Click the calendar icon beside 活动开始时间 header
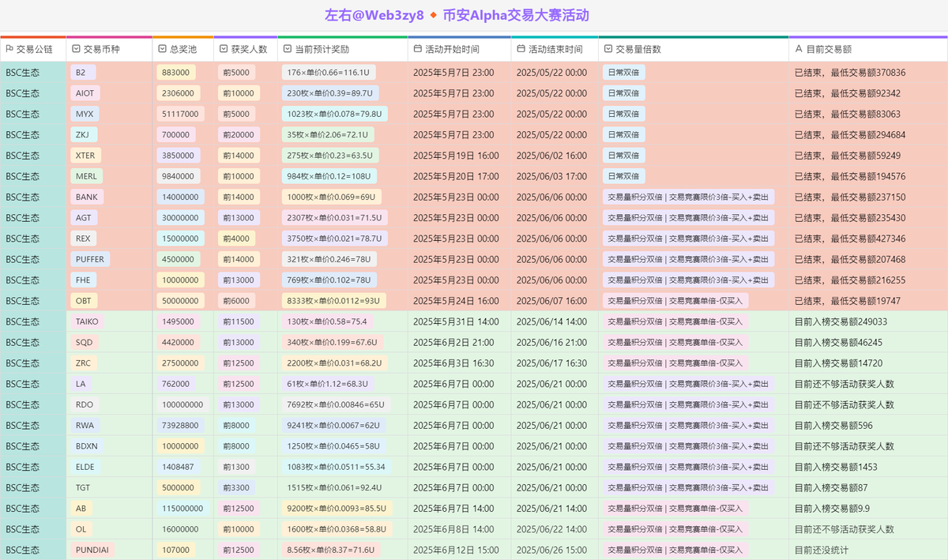This screenshot has height=560, width=948. click(x=418, y=49)
